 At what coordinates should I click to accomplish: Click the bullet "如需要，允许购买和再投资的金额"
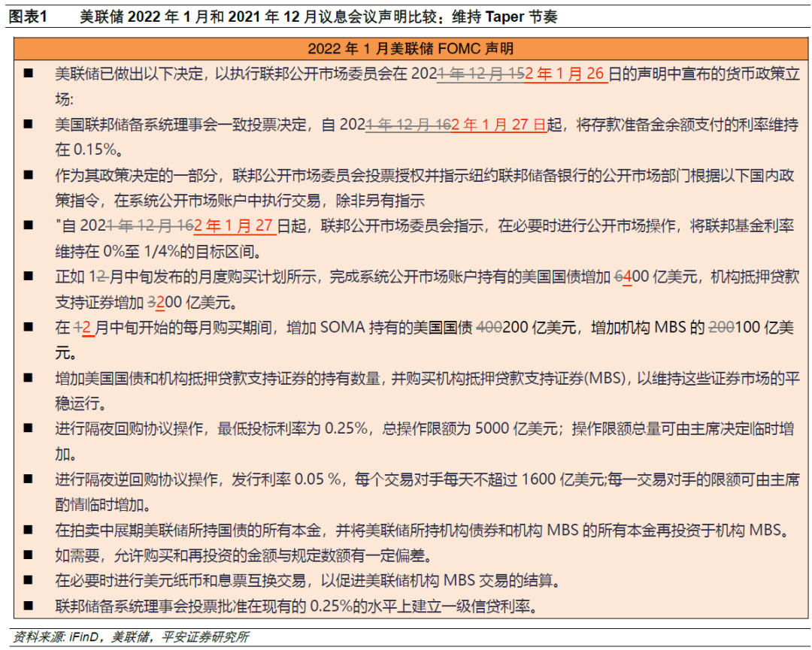(x=244, y=555)
